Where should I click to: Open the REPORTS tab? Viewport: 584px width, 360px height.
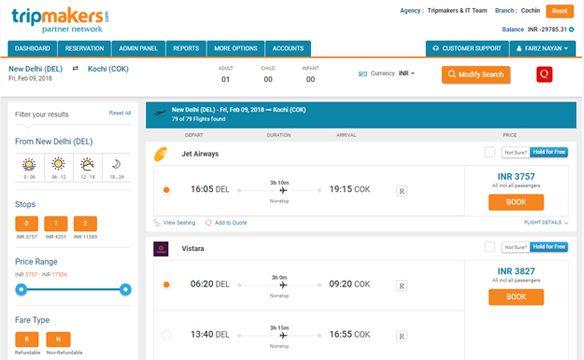(186, 48)
